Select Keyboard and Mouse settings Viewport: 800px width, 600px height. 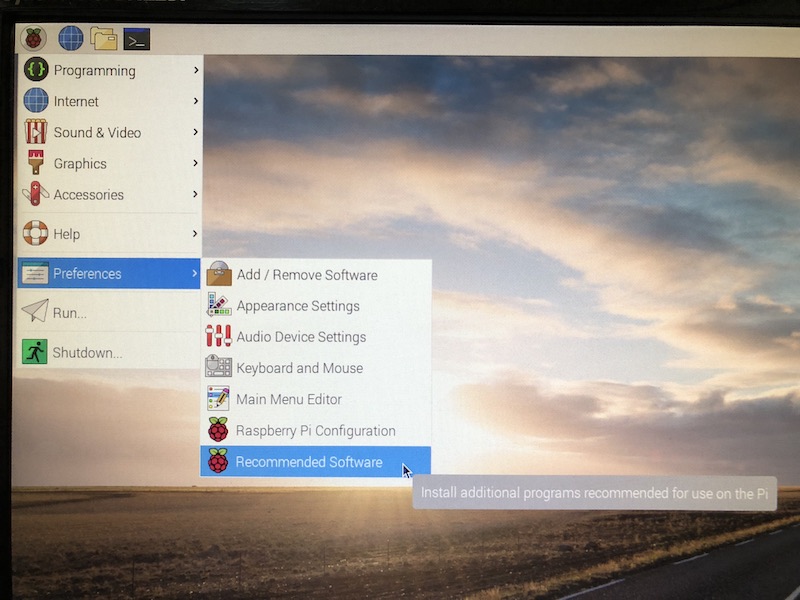(300, 368)
